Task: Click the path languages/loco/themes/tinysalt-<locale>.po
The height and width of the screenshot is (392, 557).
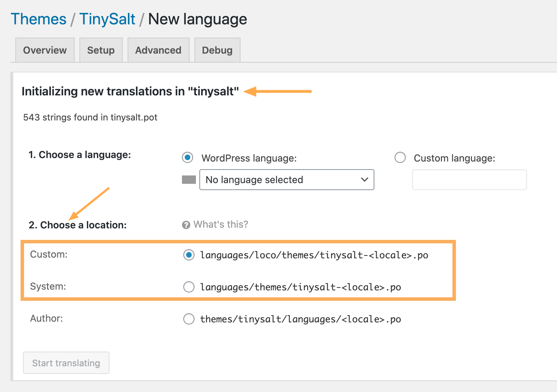Action: (x=314, y=255)
